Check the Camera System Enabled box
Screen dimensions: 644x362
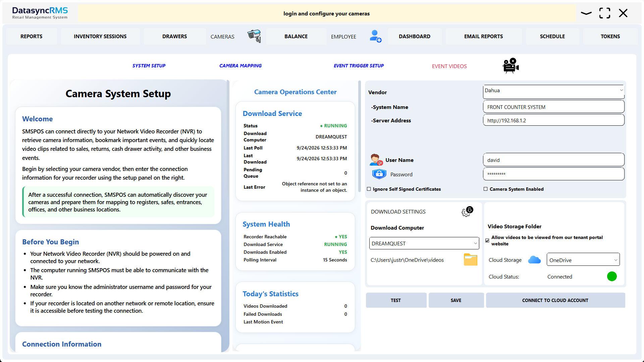pyautogui.click(x=485, y=189)
